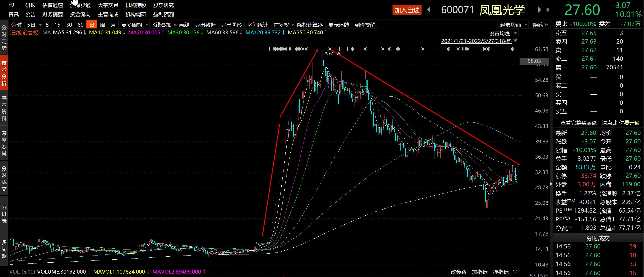Viewport: 644px width, 277px height.
Task: Close the VOL indicator panel
Action: 515,272
